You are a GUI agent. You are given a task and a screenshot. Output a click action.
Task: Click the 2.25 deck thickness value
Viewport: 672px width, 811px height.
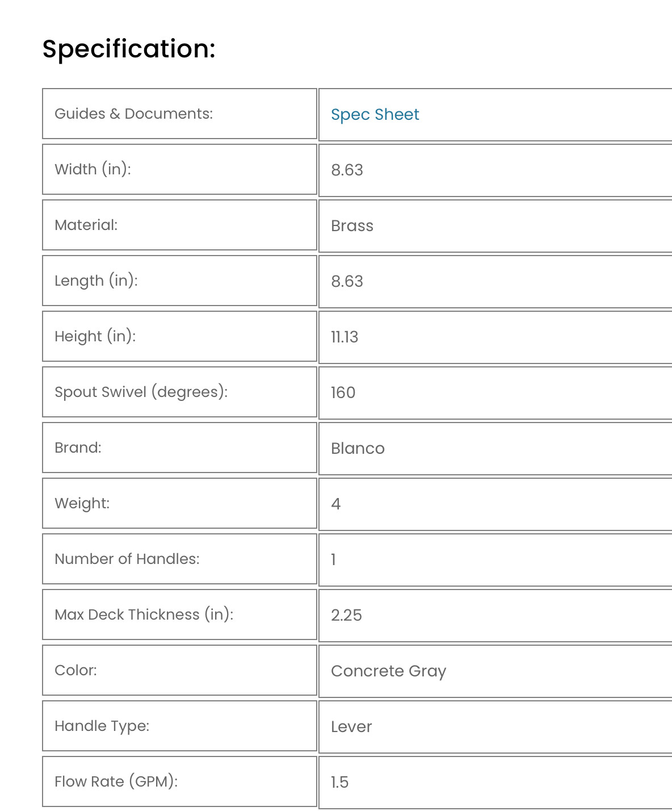pos(346,616)
